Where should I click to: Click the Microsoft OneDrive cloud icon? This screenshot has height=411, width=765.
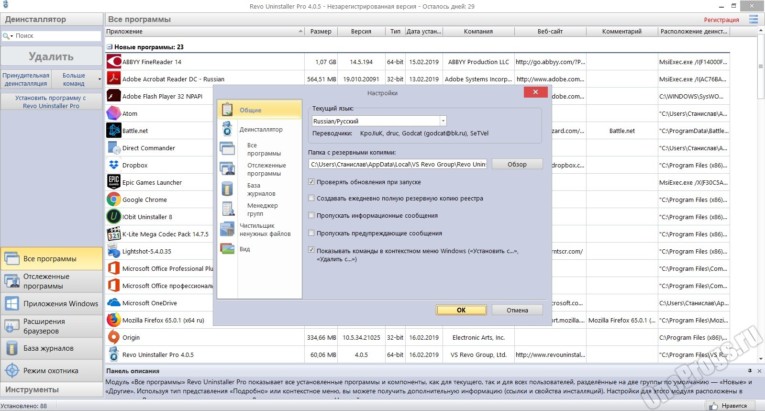tap(114, 303)
